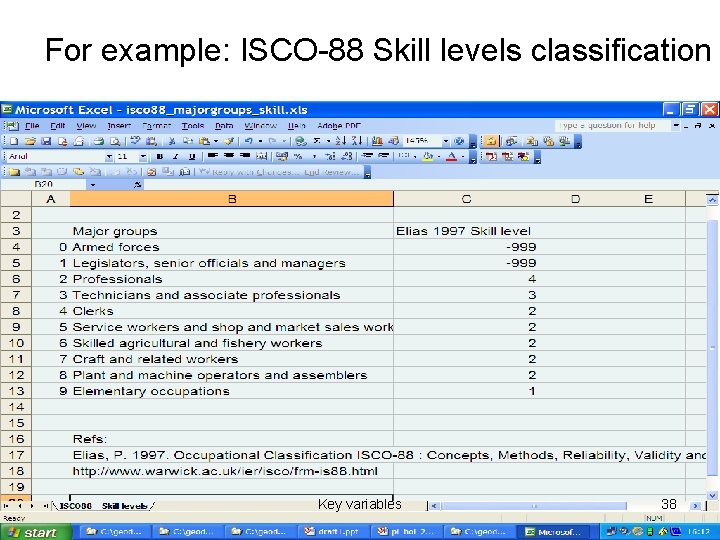Image resolution: width=720 pixels, height=540 pixels.
Task: Click the Decrease Decimal icon
Action: click(347, 157)
